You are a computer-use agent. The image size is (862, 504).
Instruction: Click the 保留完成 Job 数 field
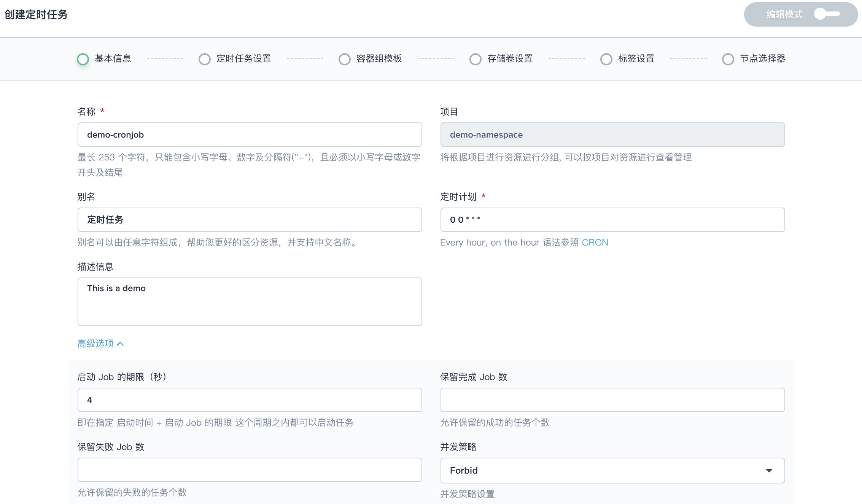613,400
